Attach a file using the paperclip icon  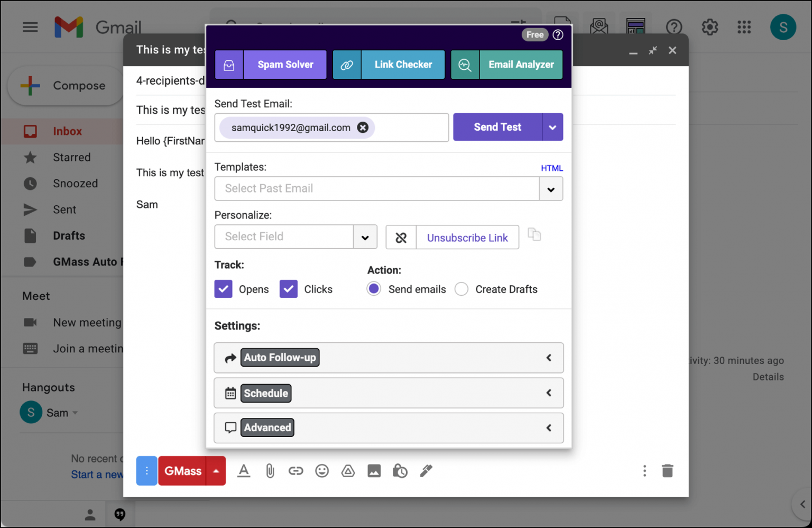[x=270, y=470]
